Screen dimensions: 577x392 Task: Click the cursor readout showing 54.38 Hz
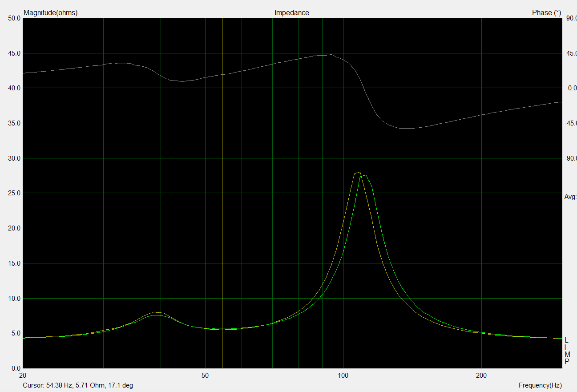[78, 385]
